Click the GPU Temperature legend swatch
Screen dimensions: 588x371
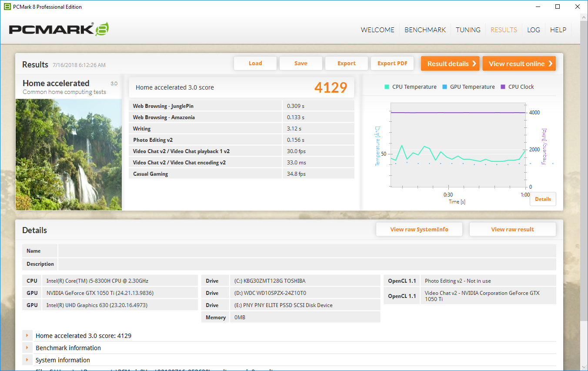[x=444, y=87]
